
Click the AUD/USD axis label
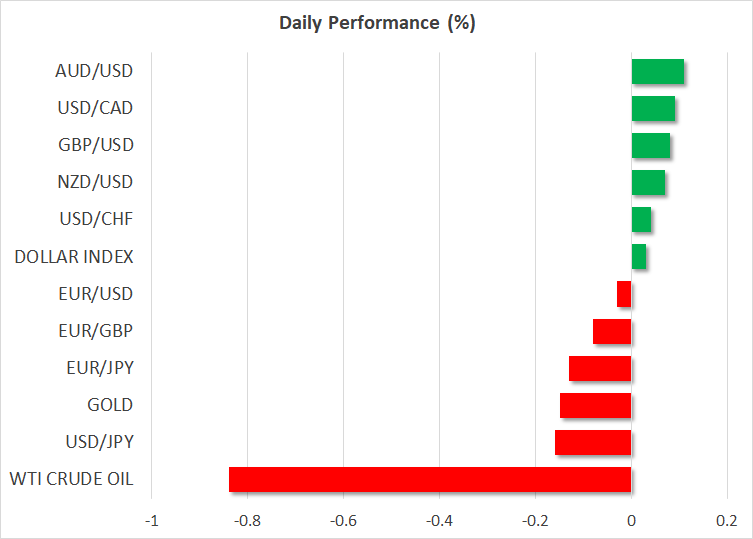point(95,72)
